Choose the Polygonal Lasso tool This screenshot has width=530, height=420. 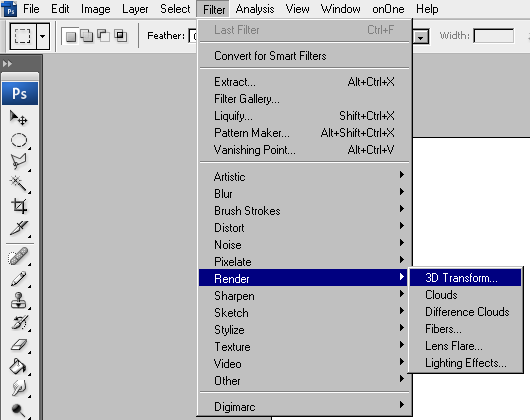pyautogui.click(x=19, y=162)
